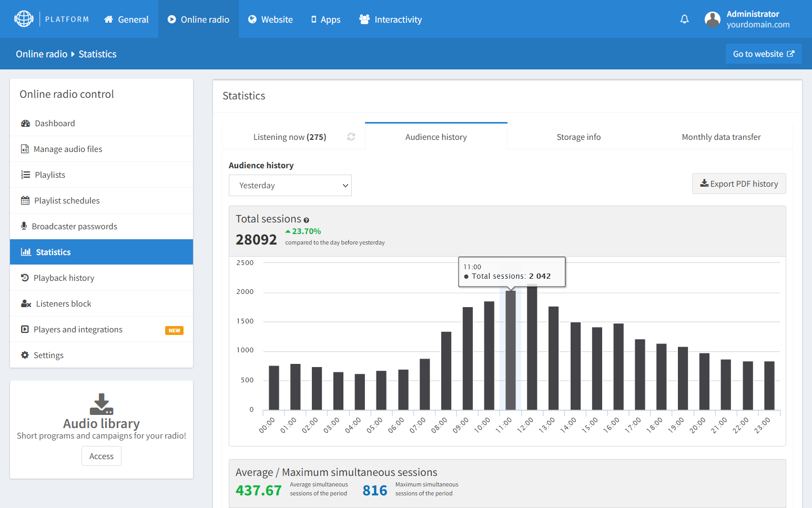Click the Audio library download icon
Viewport: 812px width, 508px height.
point(101,405)
